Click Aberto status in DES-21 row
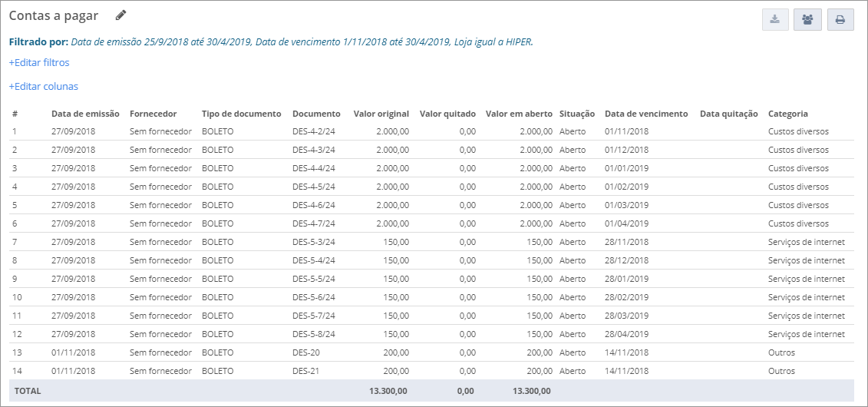The image size is (868, 407). click(573, 371)
